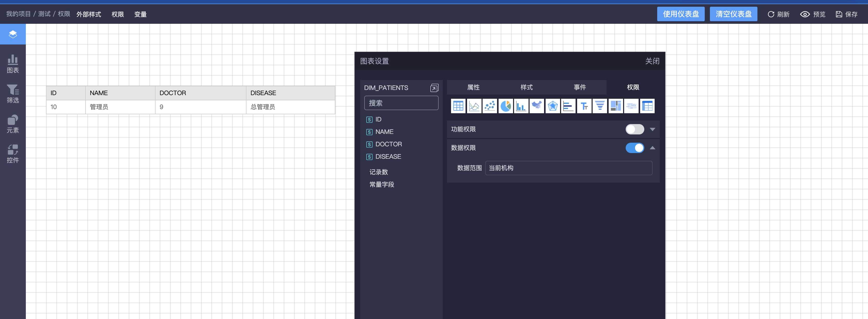Click the ID field type icon
The height and width of the screenshot is (319, 868).
coord(369,120)
